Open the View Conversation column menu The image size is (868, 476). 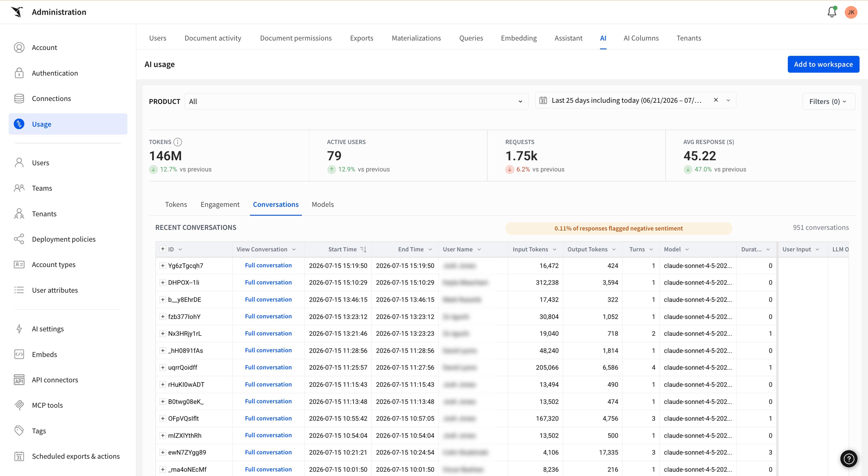(294, 250)
